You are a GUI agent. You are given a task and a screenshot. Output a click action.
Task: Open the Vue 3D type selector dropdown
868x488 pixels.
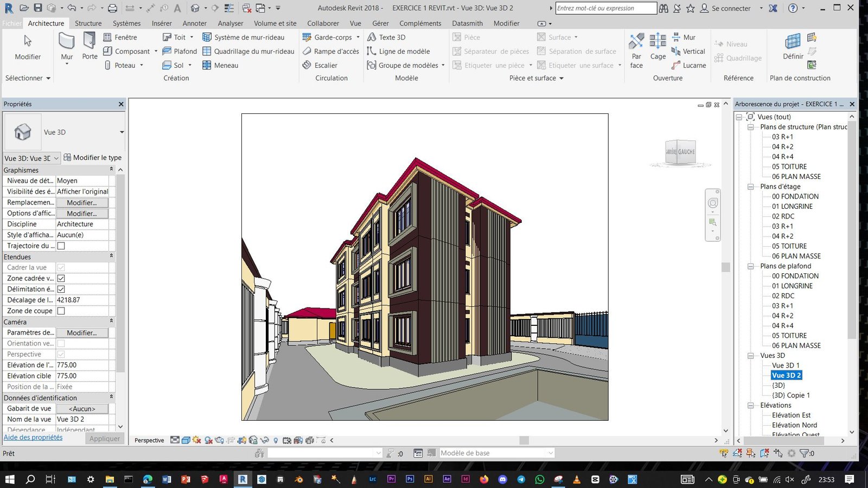122,132
